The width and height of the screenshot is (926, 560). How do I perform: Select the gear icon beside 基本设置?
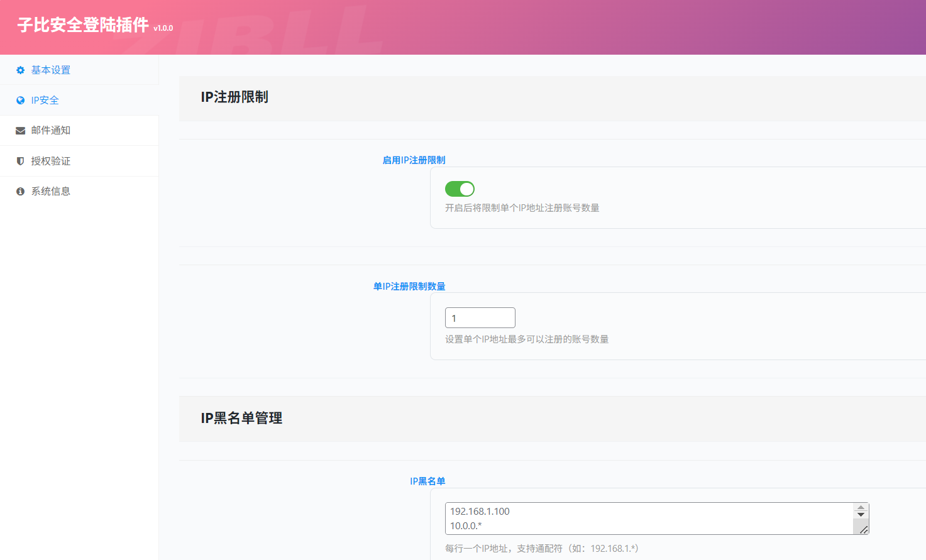point(19,70)
